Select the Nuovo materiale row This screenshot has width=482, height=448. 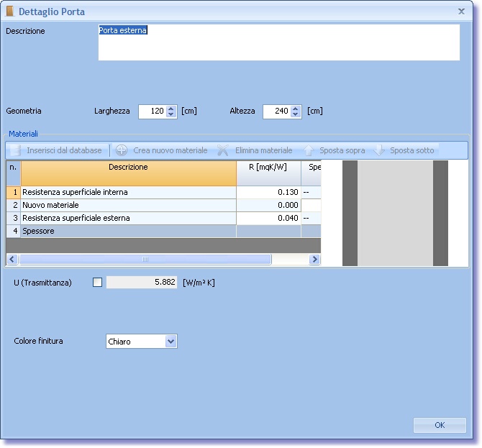pyautogui.click(x=128, y=205)
